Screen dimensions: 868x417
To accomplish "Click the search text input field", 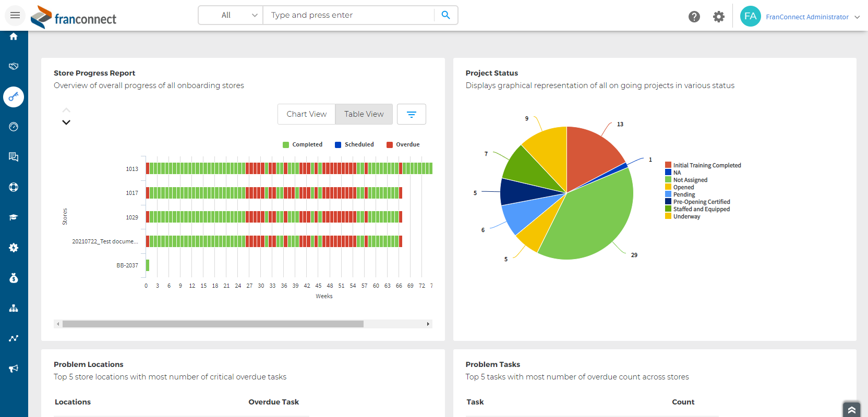I will pyautogui.click(x=348, y=15).
